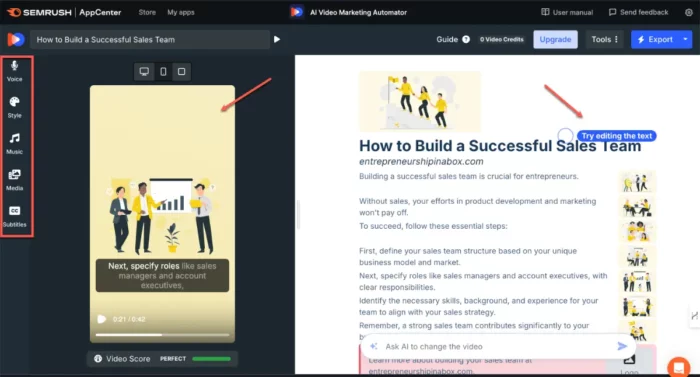Click the AI Video Marketing Automator app icon
700x377 pixels.
[296, 12]
